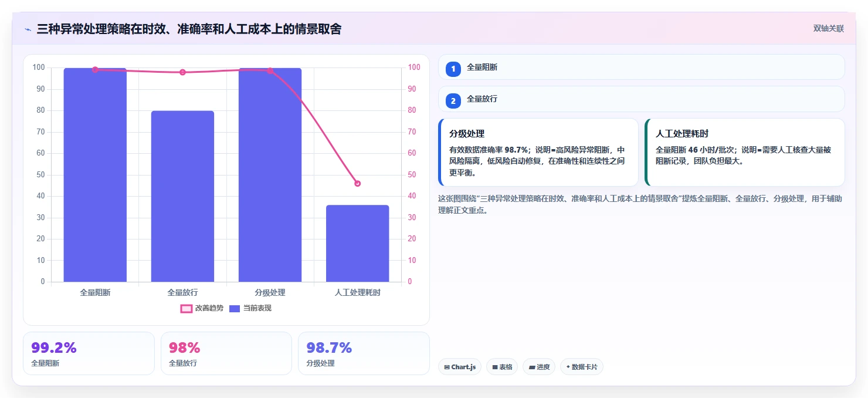The image size is (868, 398).
Task: Click the 全量阻断 bar in chart
Action: [x=95, y=175]
